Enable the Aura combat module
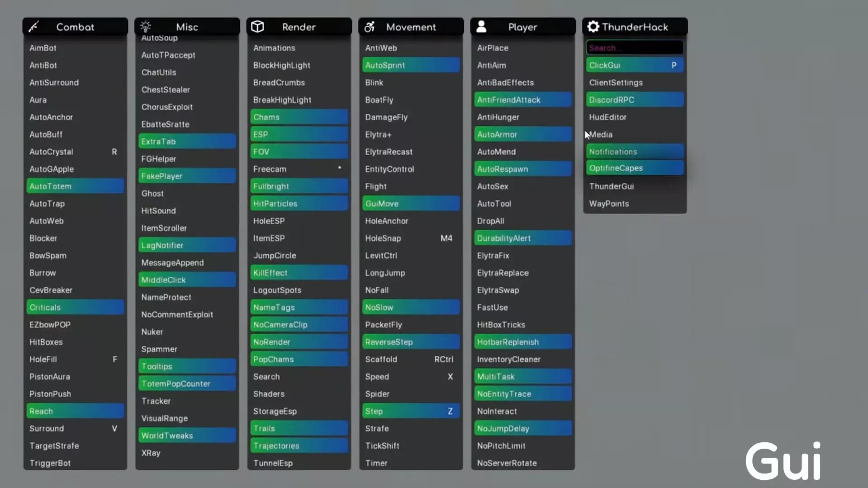This screenshot has width=868, height=488. pos(75,100)
